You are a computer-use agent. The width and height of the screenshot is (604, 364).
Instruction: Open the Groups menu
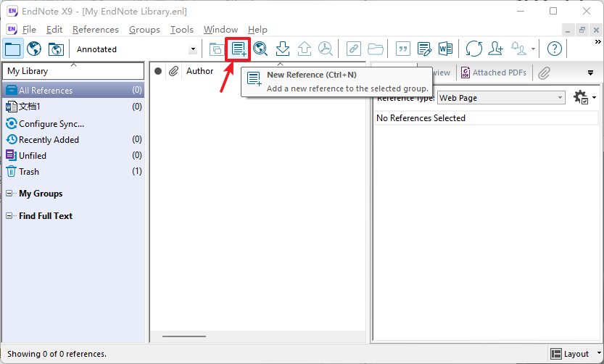(x=144, y=30)
